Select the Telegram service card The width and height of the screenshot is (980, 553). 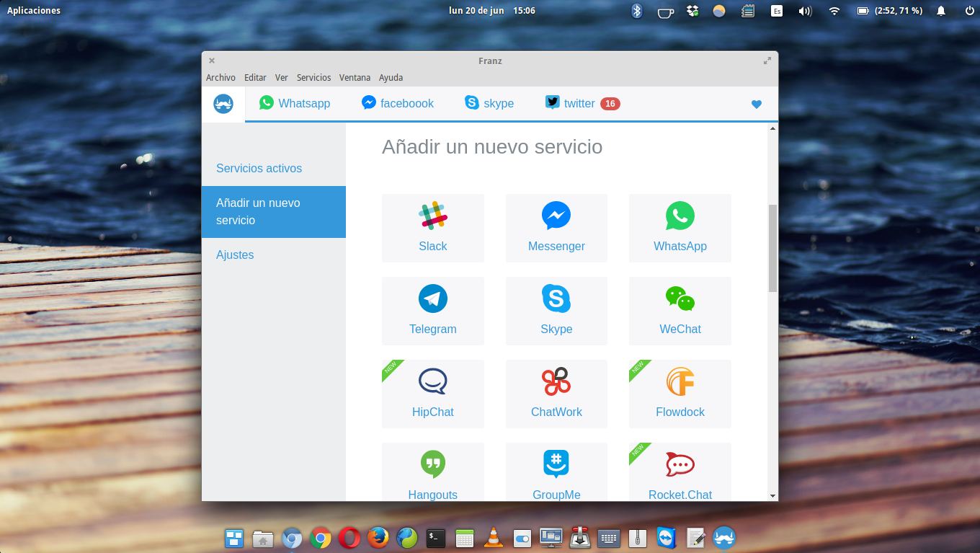[x=432, y=311]
